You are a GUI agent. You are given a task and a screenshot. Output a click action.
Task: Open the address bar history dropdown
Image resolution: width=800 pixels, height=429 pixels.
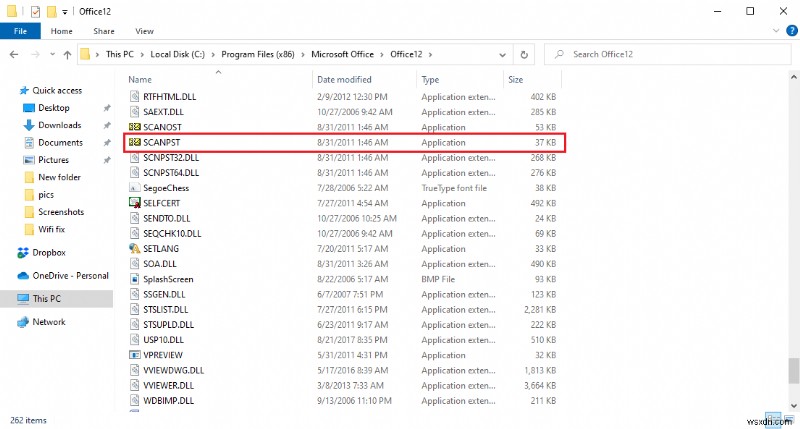click(519, 53)
